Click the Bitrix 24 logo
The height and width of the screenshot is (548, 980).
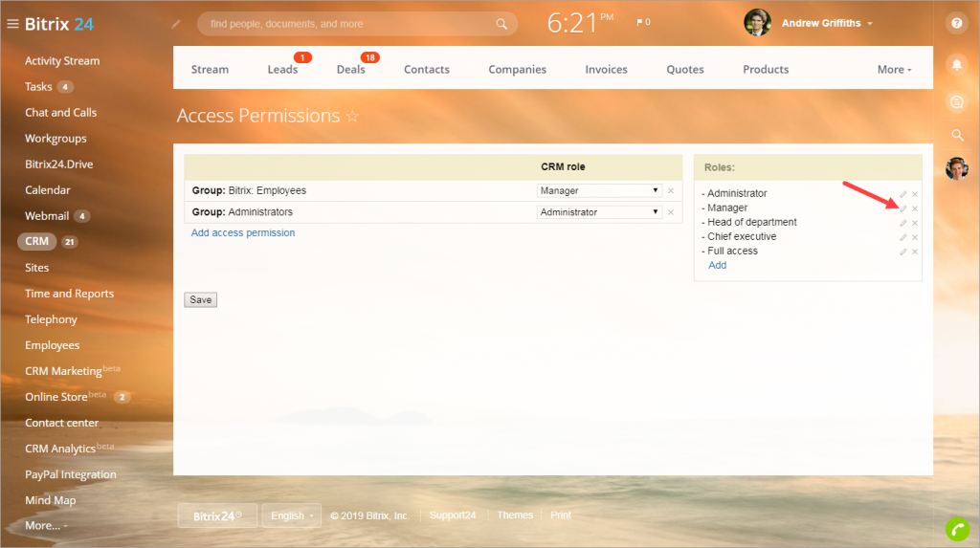click(58, 24)
